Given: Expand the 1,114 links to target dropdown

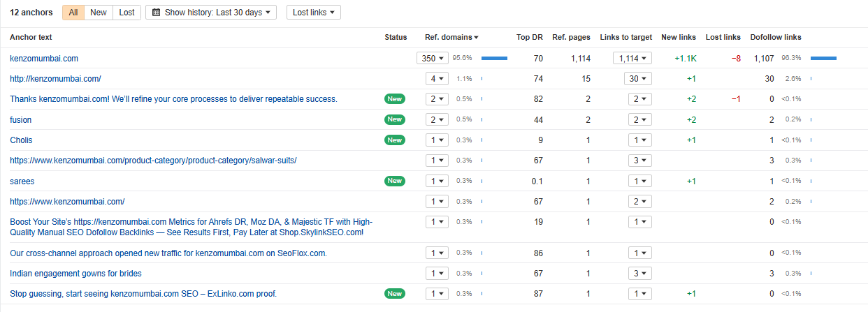Looking at the screenshot, I should [x=632, y=59].
